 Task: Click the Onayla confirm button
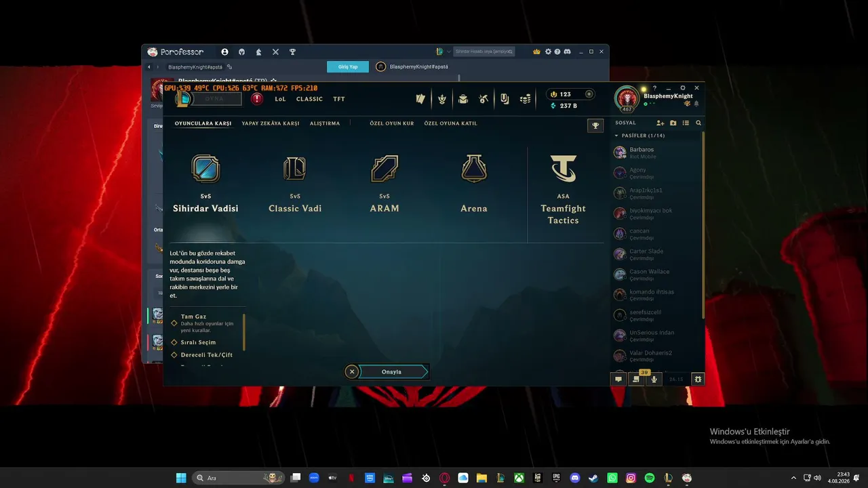(x=393, y=371)
